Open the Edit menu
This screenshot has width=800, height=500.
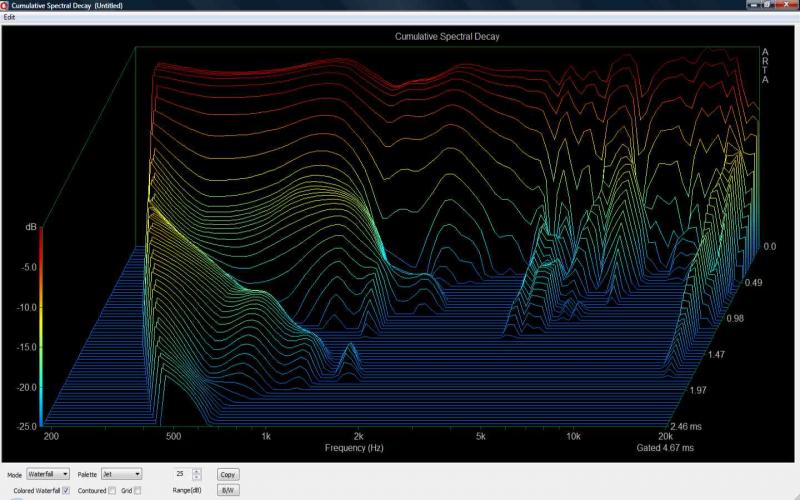click(10, 18)
